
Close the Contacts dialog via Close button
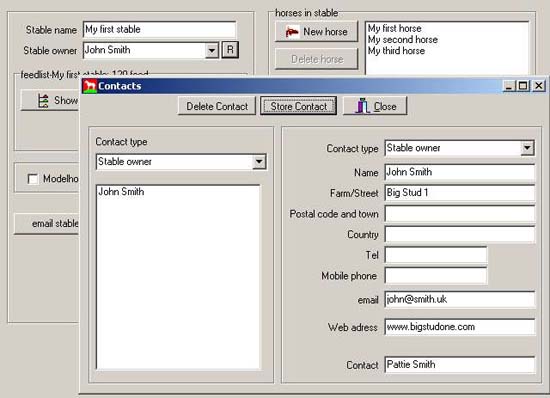[375, 106]
